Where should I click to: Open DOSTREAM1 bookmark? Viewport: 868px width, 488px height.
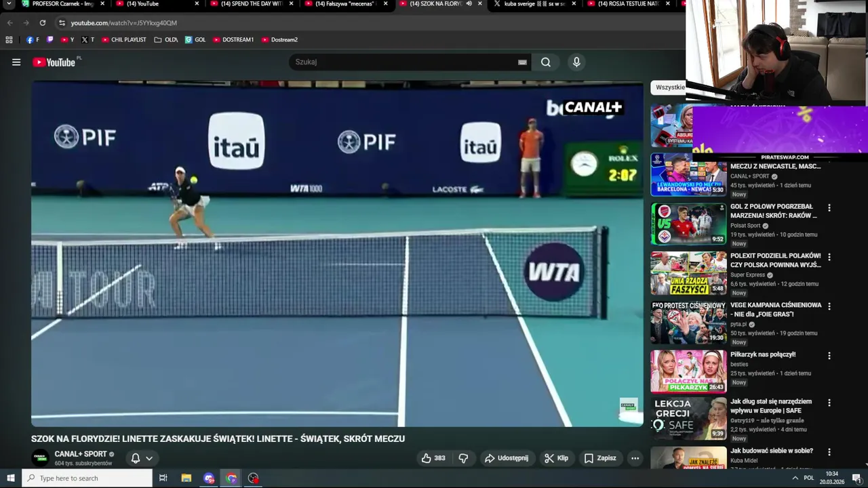(233, 40)
